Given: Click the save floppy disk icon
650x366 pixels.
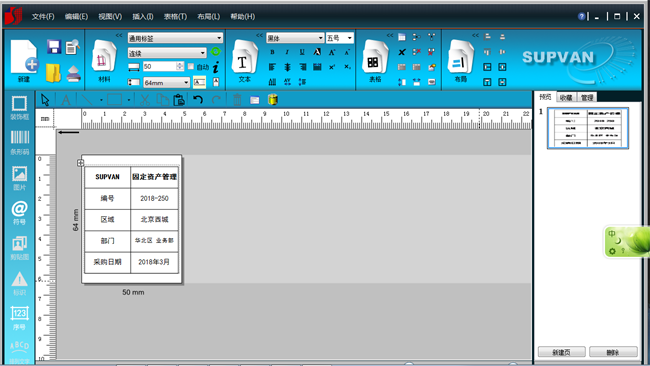Looking at the screenshot, I should tap(54, 46).
